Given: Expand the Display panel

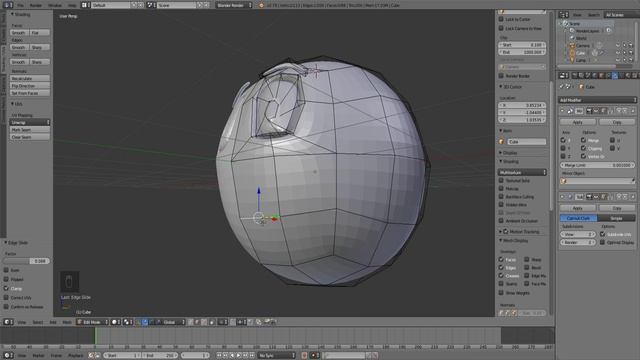Looking at the screenshot, I should [501, 153].
